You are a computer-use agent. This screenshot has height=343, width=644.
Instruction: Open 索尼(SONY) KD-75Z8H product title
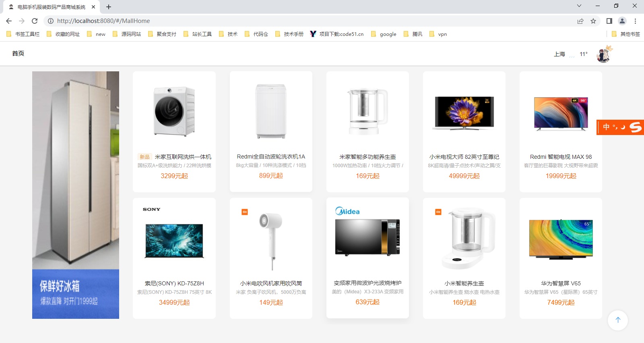174,283
